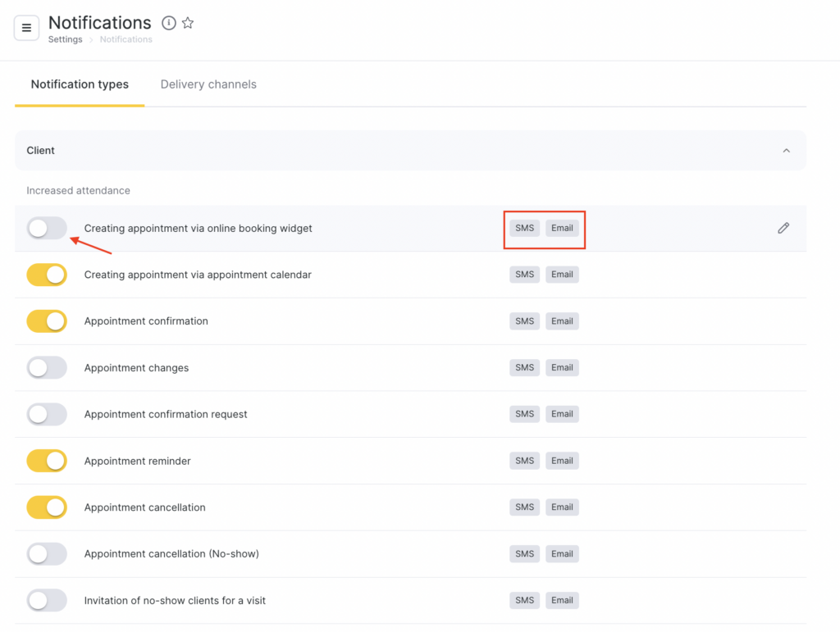Go to Settings in the breadcrumb
Image resolution: width=840 pixels, height=632 pixels.
click(65, 39)
